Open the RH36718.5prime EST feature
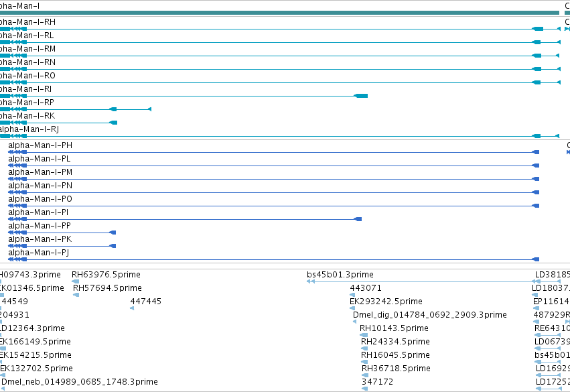Image resolution: width=570 pixels, height=392 pixels. pyautogui.click(x=397, y=369)
